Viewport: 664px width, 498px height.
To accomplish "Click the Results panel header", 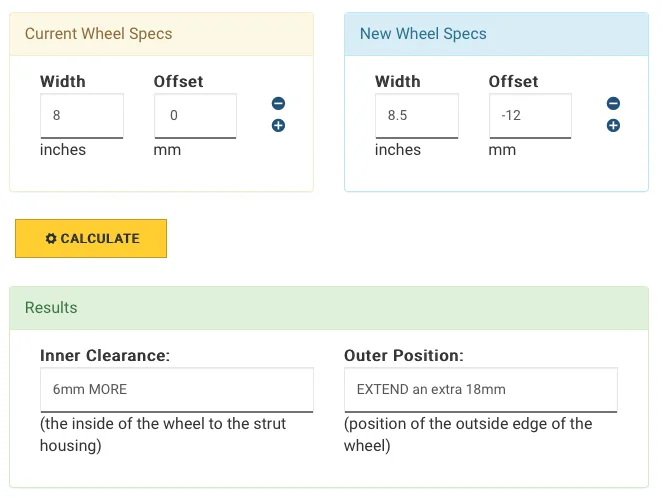I will point(329,308).
